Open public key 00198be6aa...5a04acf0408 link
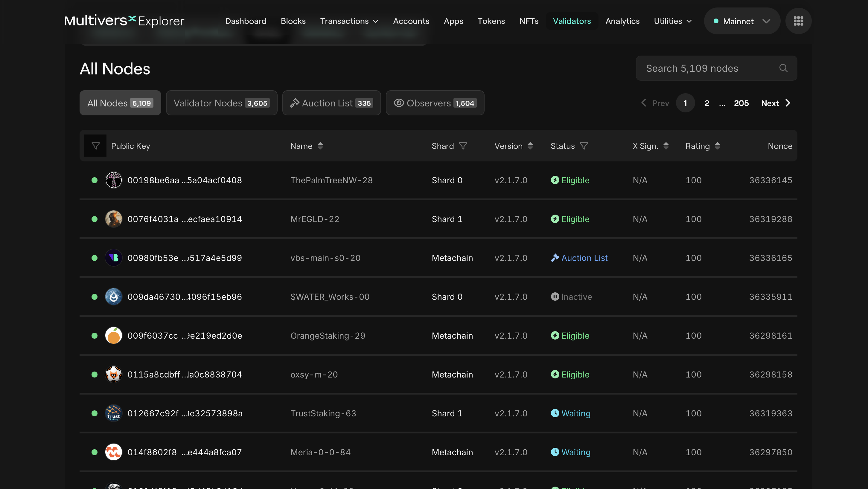 click(184, 180)
